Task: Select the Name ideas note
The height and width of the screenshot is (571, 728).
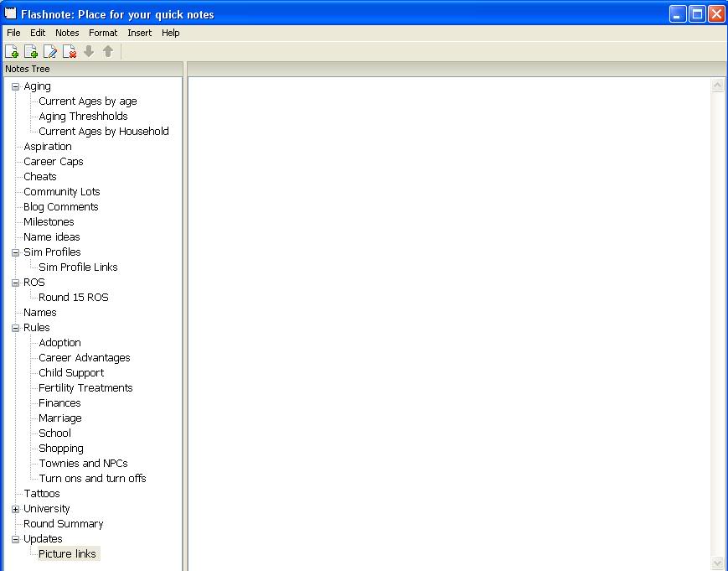Action: point(52,237)
